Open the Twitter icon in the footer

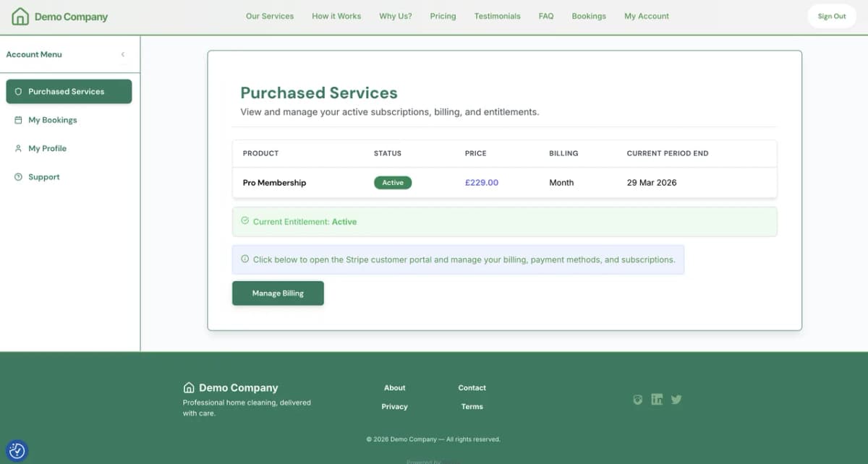click(676, 399)
